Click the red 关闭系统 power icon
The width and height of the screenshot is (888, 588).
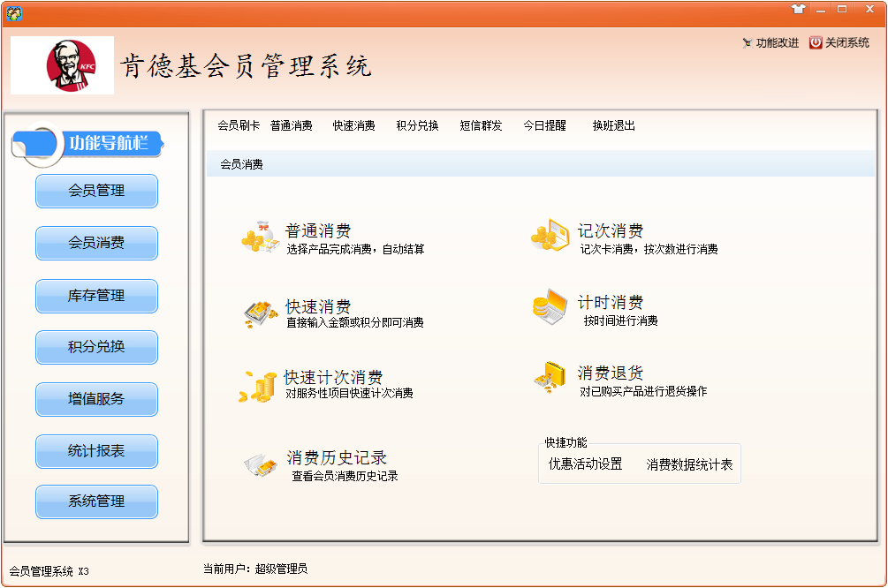(x=816, y=42)
